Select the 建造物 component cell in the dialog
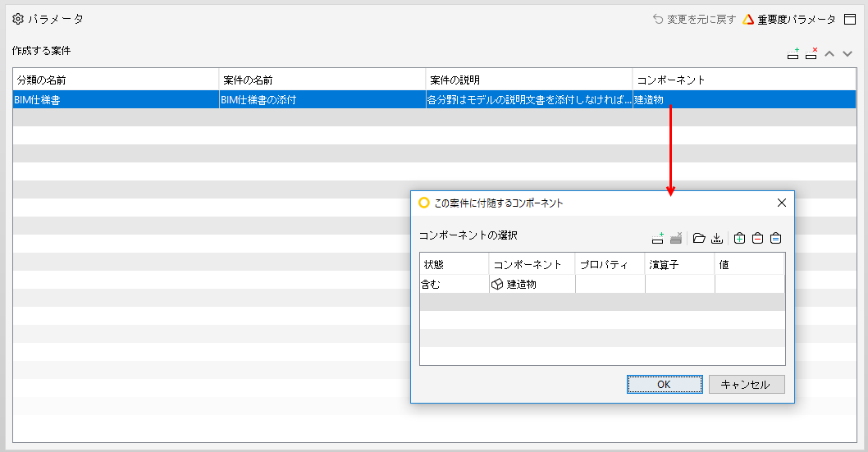 click(532, 285)
